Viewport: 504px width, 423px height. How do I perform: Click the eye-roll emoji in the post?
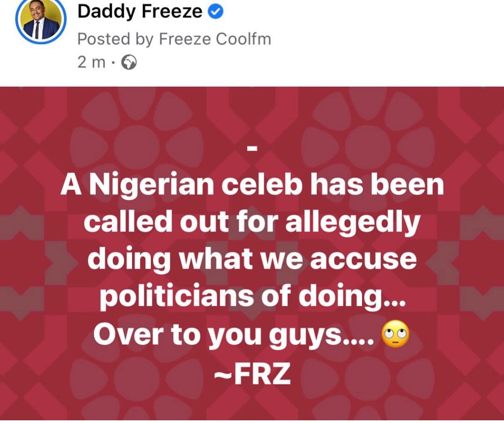(395, 334)
